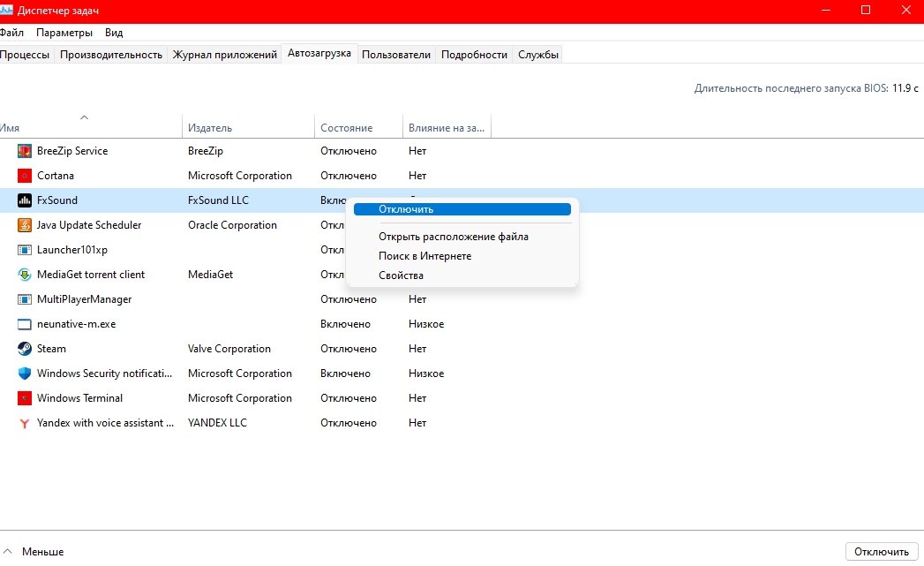Click Включено status of Windows Security
This screenshot has height=566, width=924.
[x=345, y=374]
